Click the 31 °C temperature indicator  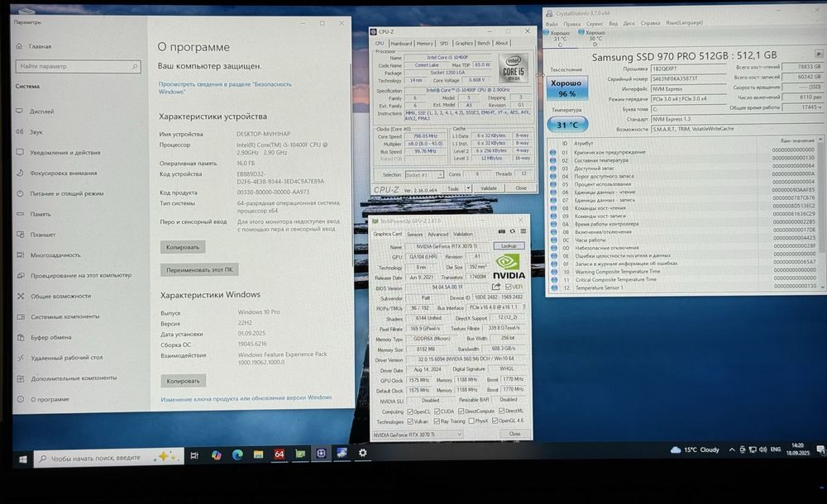567,125
